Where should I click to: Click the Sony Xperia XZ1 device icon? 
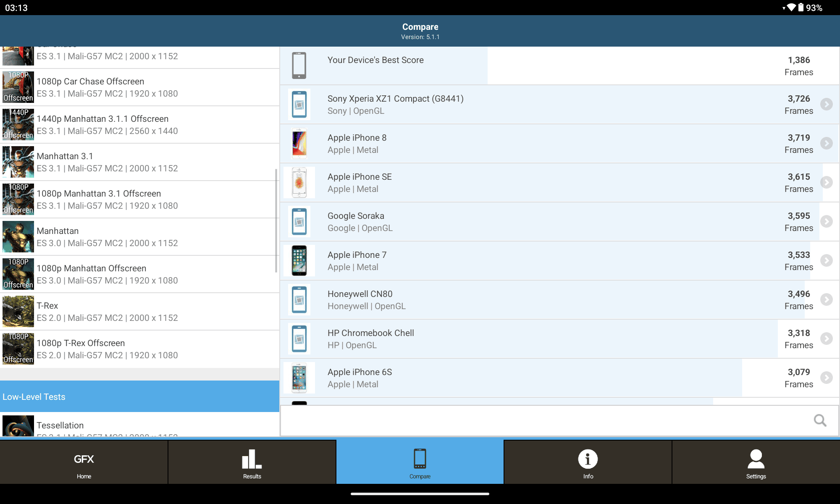(x=299, y=104)
